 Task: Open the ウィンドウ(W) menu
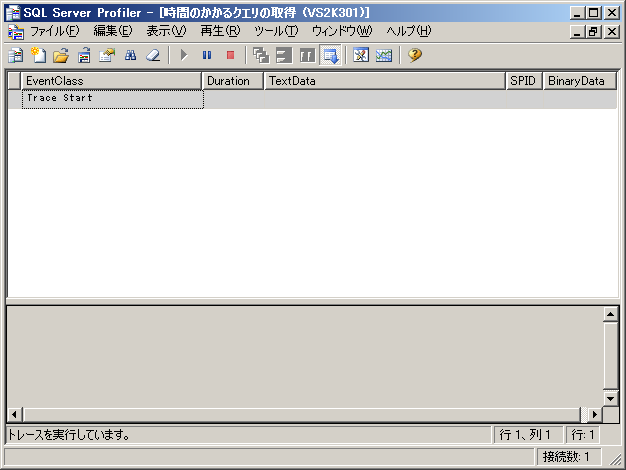pos(342,31)
